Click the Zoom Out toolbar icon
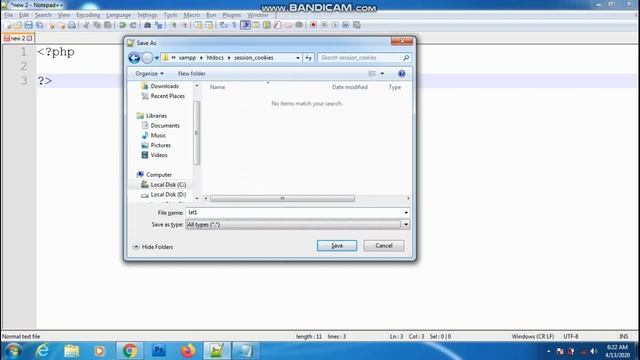Image resolution: width=640 pixels, height=360 pixels. pyautogui.click(x=184, y=25)
